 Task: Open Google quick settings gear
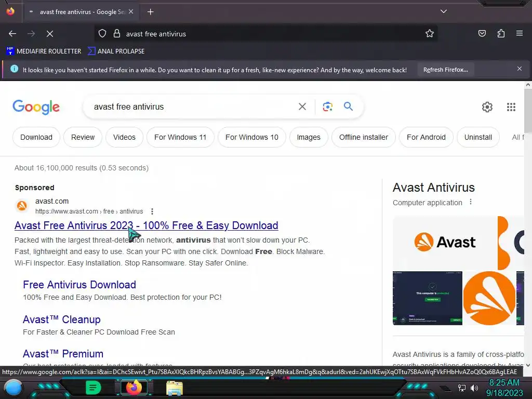coord(487,107)
